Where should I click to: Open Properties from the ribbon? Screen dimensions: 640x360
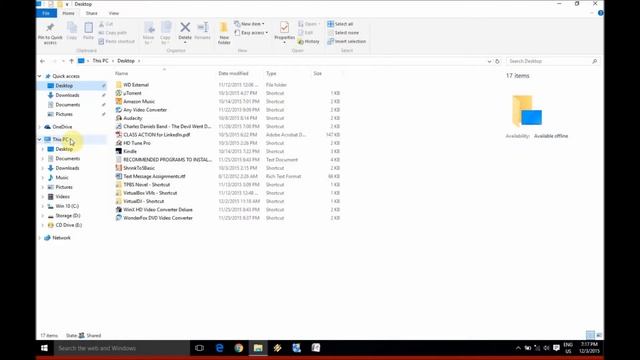[284, 31]
